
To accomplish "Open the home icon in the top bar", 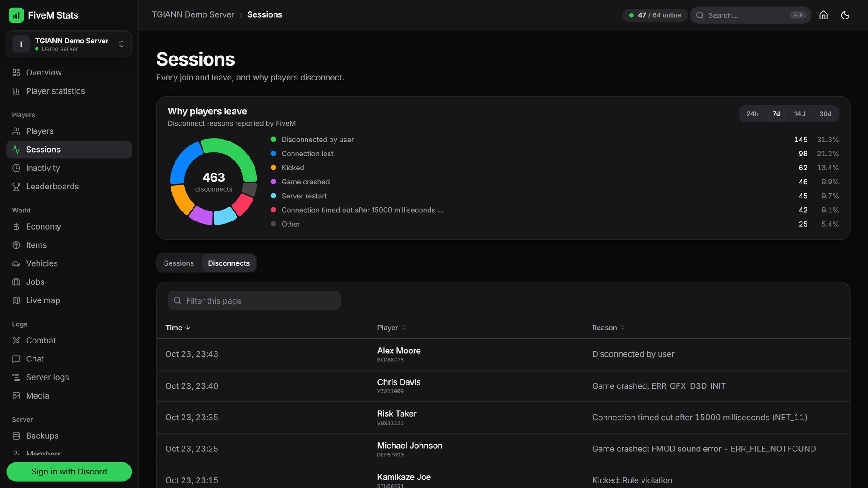I will tap(823, 15).
